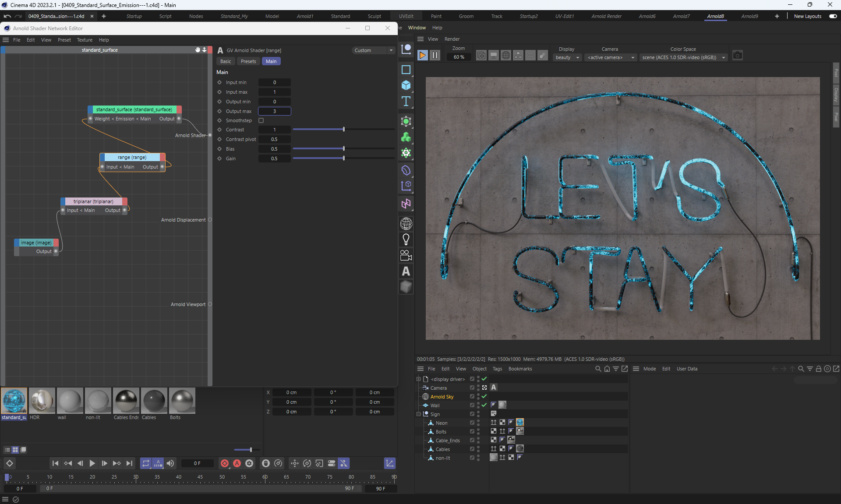This screenshot has width=841, height=504.
Task: Open the Texture menu in Shader Network Editor
Action: click(x=85, y=40)
